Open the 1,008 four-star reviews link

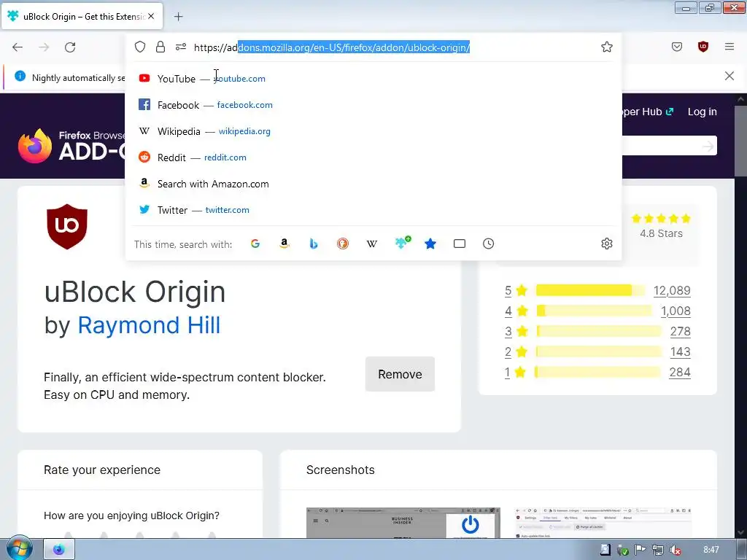[676, 311]
